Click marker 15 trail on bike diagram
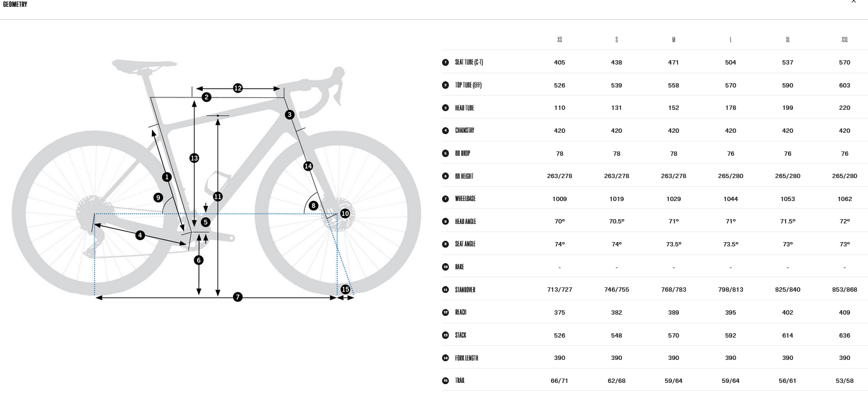The image size is (868, 404). (x=345, y=289)
